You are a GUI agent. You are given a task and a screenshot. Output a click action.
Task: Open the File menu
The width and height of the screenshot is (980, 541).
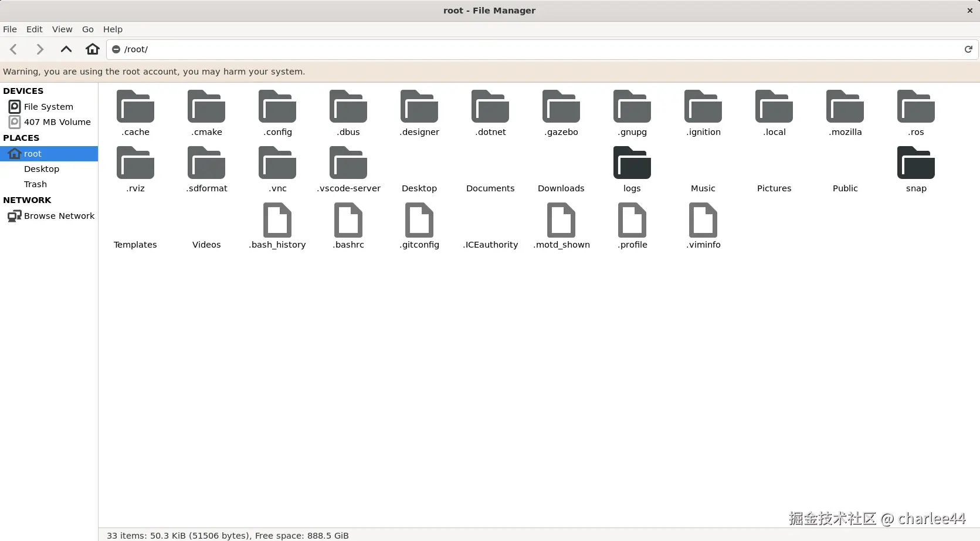[10, 29]
